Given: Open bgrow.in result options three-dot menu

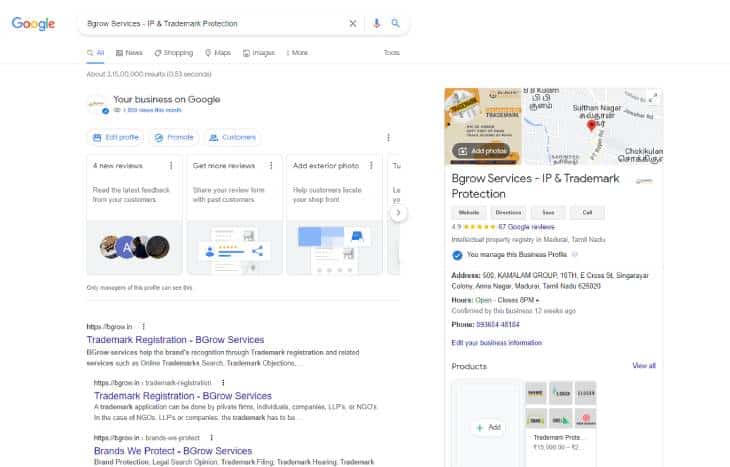Looking at the screenshot, I should [x=143, y=326].
